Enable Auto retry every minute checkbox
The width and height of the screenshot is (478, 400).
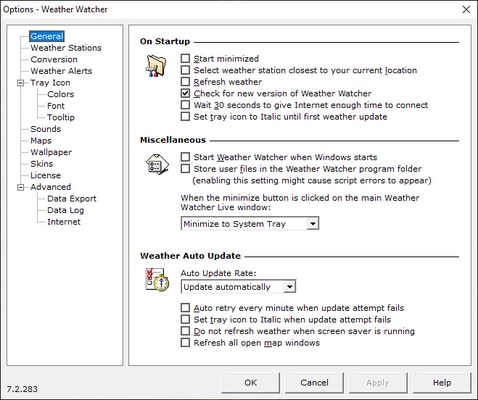tap(185, 308)
